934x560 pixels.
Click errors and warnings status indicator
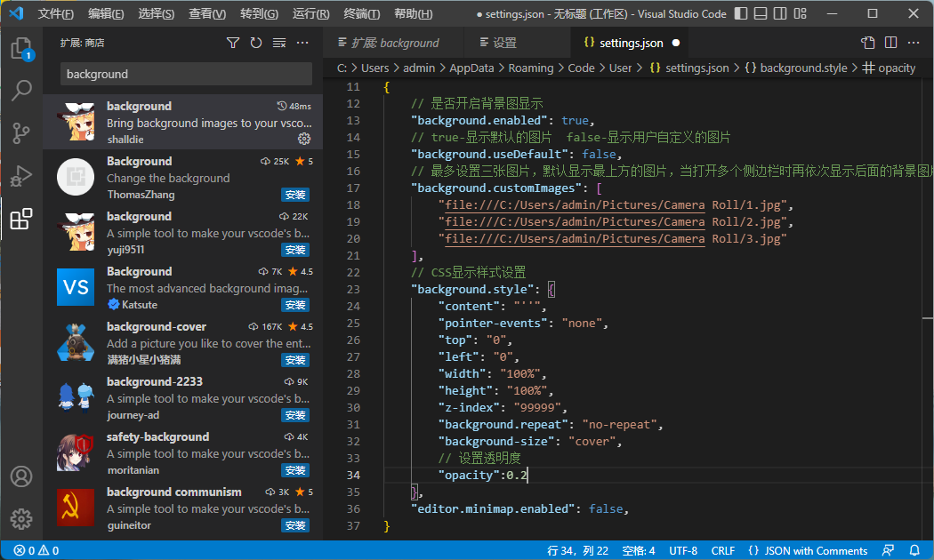point(36,550)
